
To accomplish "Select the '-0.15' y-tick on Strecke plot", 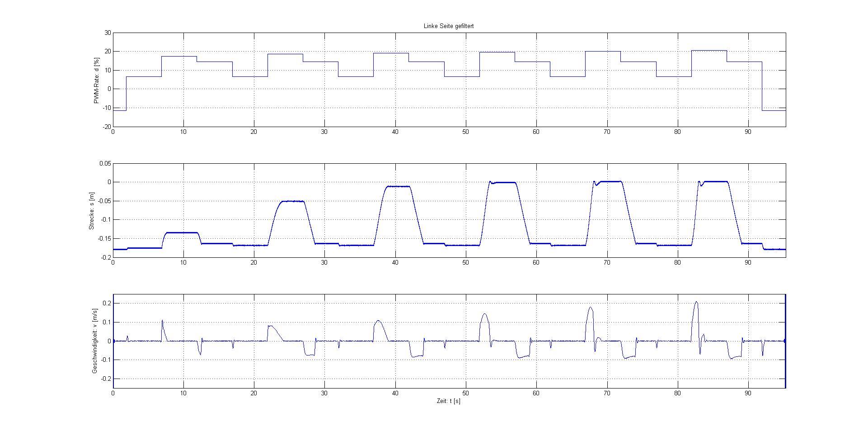I will (104, 238).
